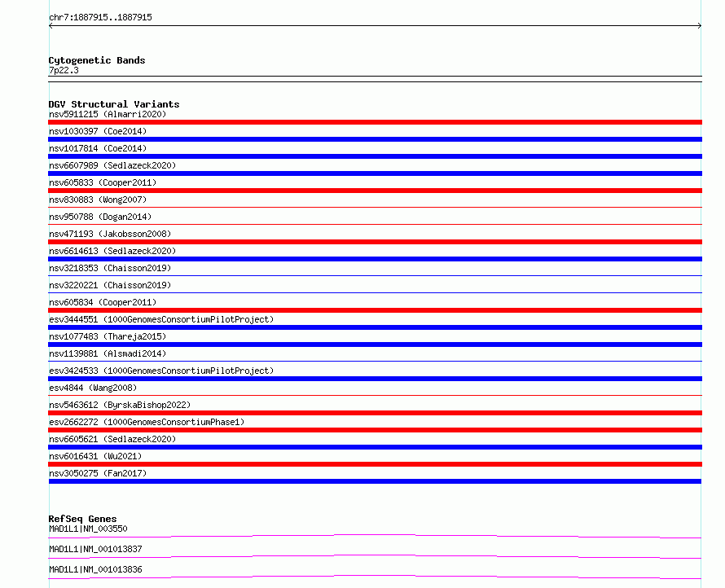Viewport: 725px width, 588px height.
Task: Select the nsv1077483 (Thareja2015) label
Action: pyautogui.click(x=108, y=336)
